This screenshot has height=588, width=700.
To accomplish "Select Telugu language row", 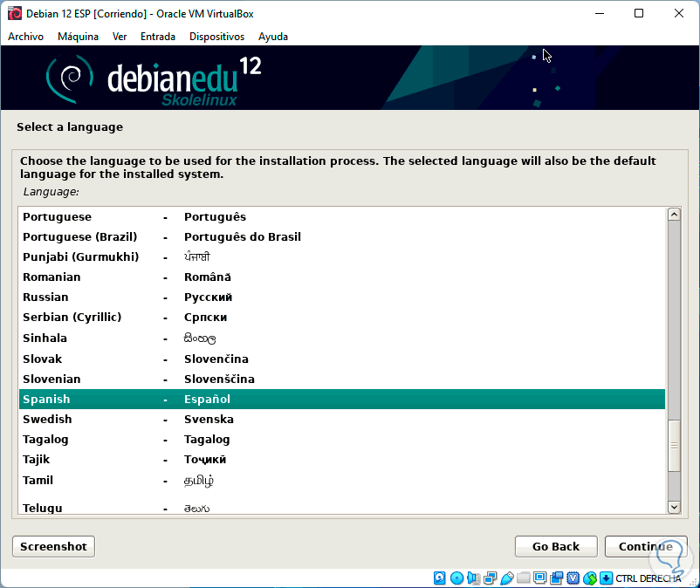I will point(342,507).
